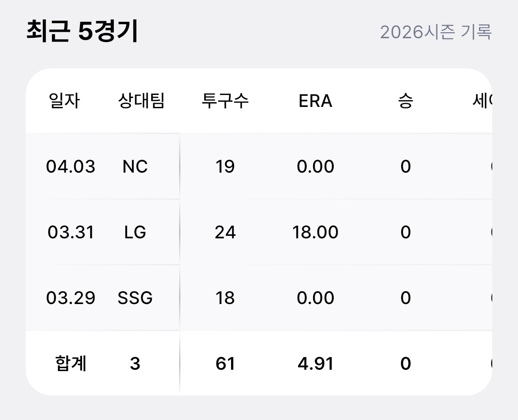Click pitch count 18 in SSG row
518x420 pixels.
pos(225,298)
